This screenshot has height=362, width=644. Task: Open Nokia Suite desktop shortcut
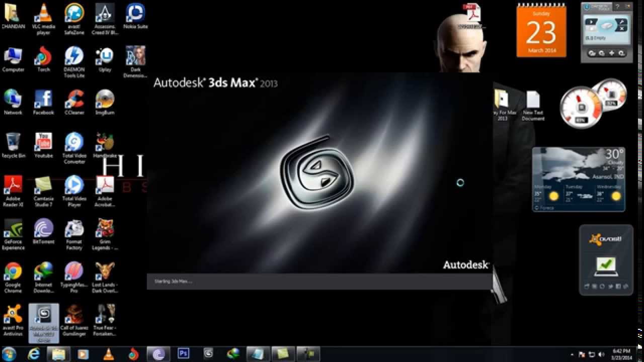tap(135, 16)
